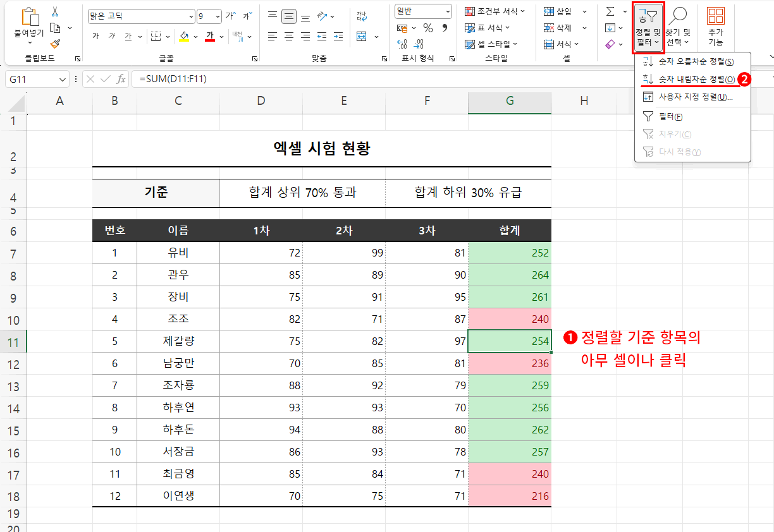This screenshot has height=532, width=774.
Task: Click the cell borders icon
Action: [156, 37]
